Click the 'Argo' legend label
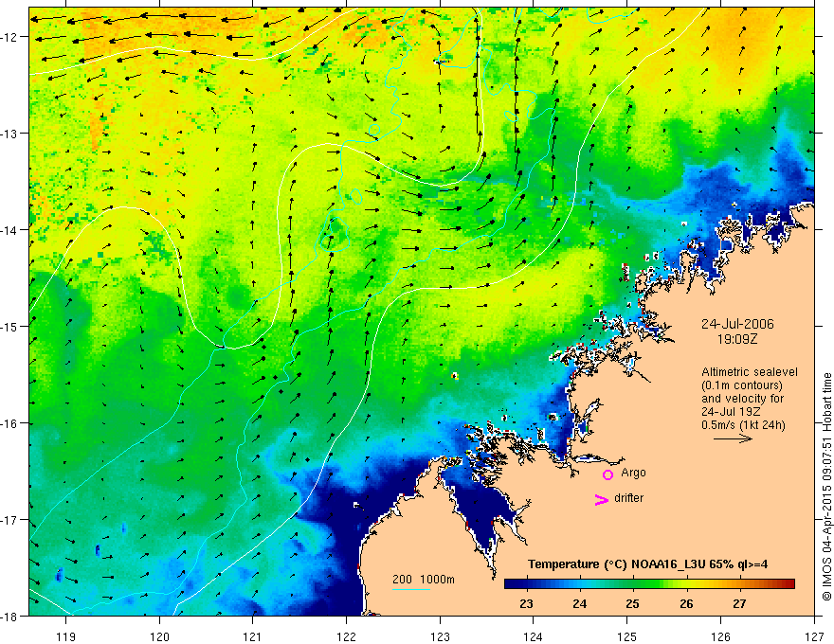 tap(633, 473)
